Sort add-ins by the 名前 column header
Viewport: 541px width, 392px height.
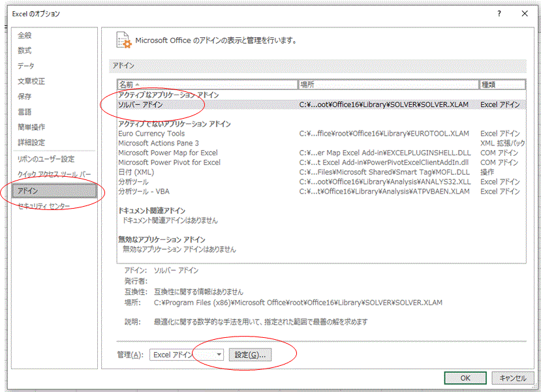pyautogui.click(x=207, y=85)
